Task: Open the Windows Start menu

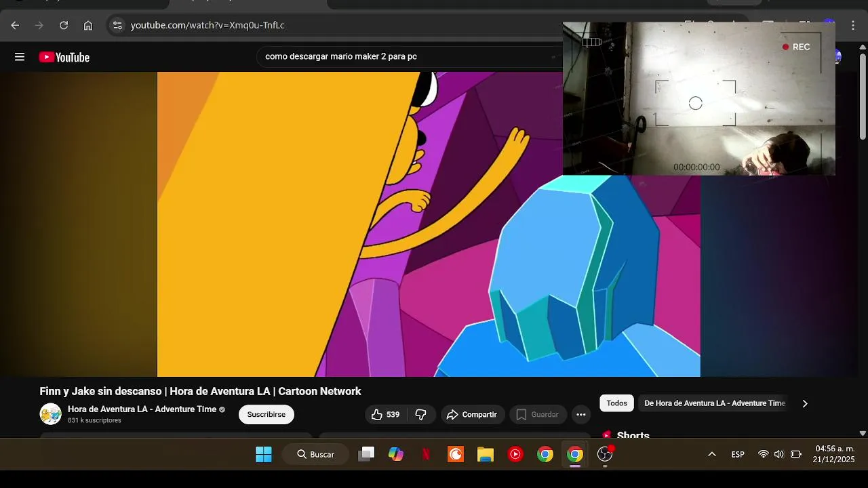Action: tap(264, 454)
